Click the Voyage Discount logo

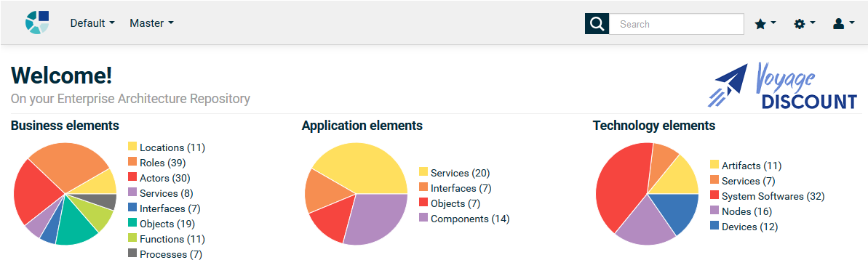782,86
